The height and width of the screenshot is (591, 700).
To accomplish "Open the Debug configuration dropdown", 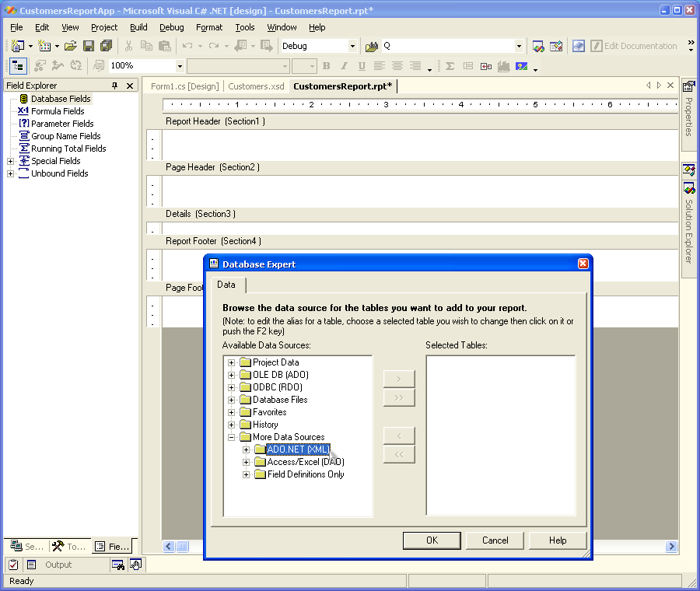I will (352, 47).
